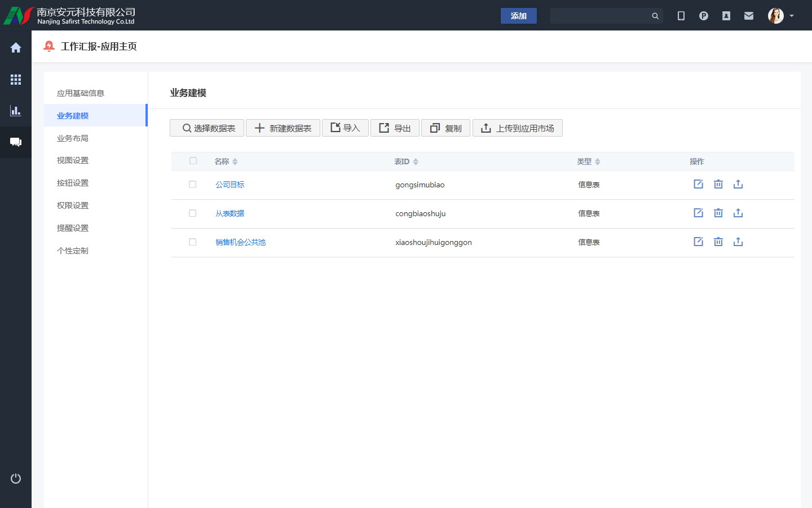Click the alarm bell icon beside 工作汇报
Image resolution: width=812 pixels, height=508 pixels.
tap(49, 46)
